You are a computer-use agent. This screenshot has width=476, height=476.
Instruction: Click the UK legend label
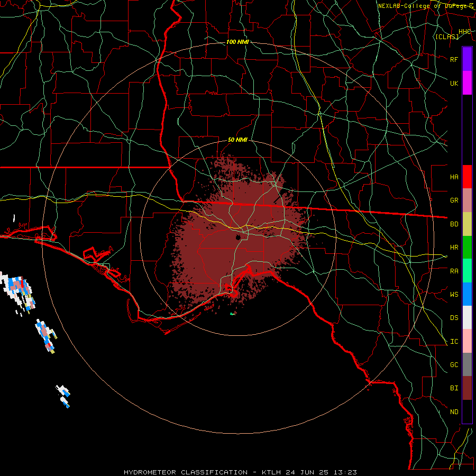pyautogui.click(x=454, y=83)
